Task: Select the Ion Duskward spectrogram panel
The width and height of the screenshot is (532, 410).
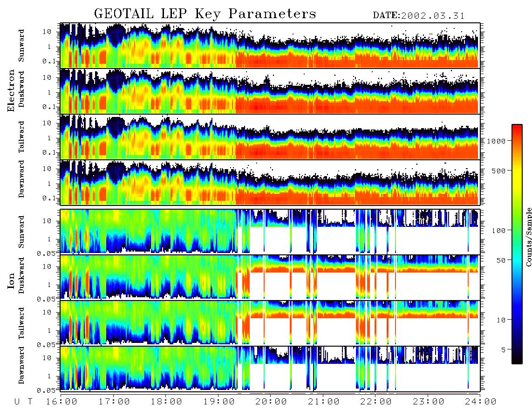Action: point(270,277)
